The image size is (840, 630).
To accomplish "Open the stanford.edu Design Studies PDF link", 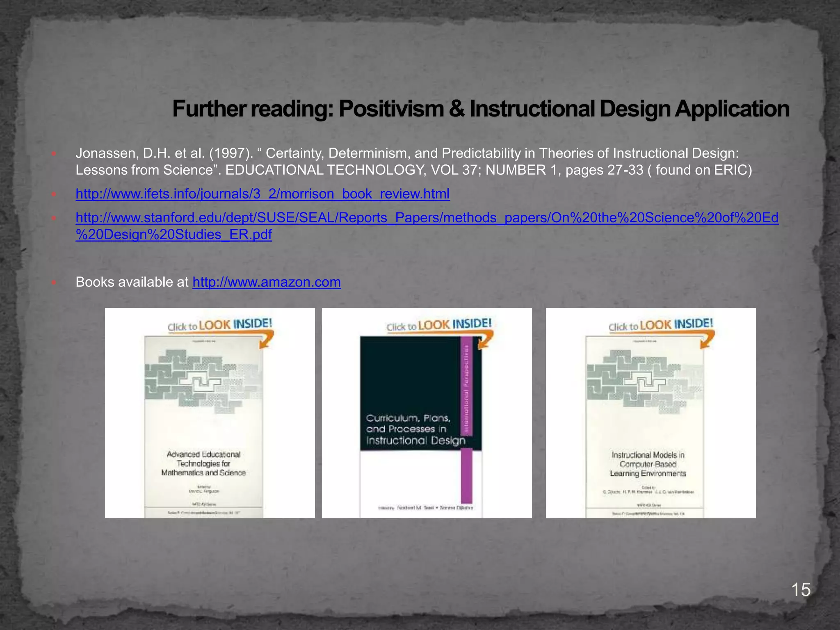I will tap(427, 218).
